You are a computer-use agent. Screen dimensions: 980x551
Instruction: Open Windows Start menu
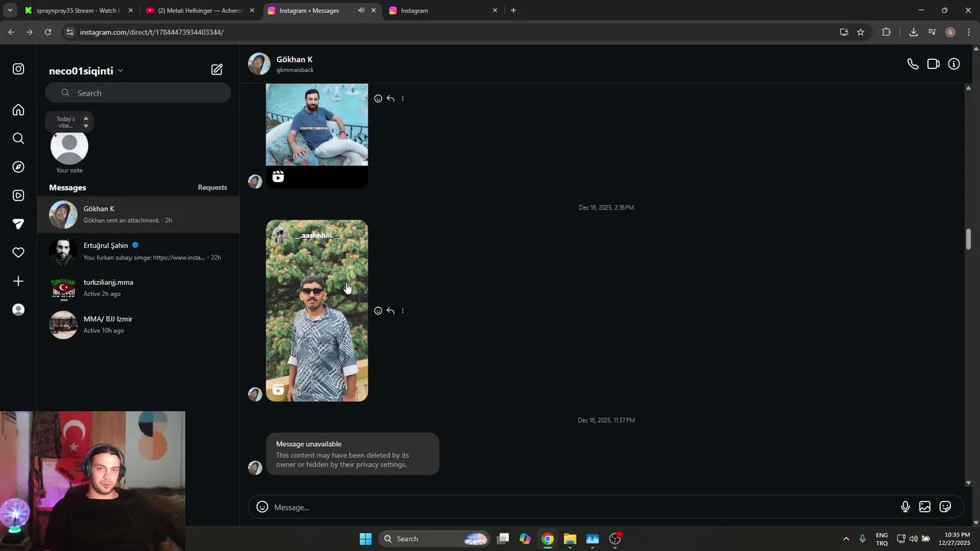pos(365,539)
